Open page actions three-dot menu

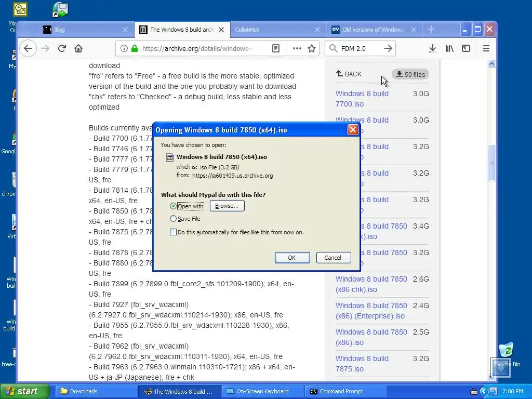297,48
